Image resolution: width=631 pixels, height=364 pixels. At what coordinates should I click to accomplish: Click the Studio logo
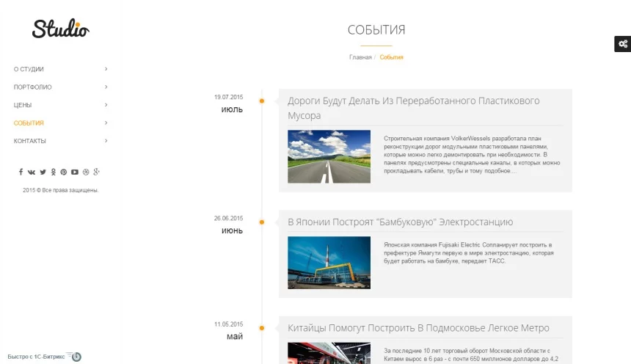pos(61,29)
